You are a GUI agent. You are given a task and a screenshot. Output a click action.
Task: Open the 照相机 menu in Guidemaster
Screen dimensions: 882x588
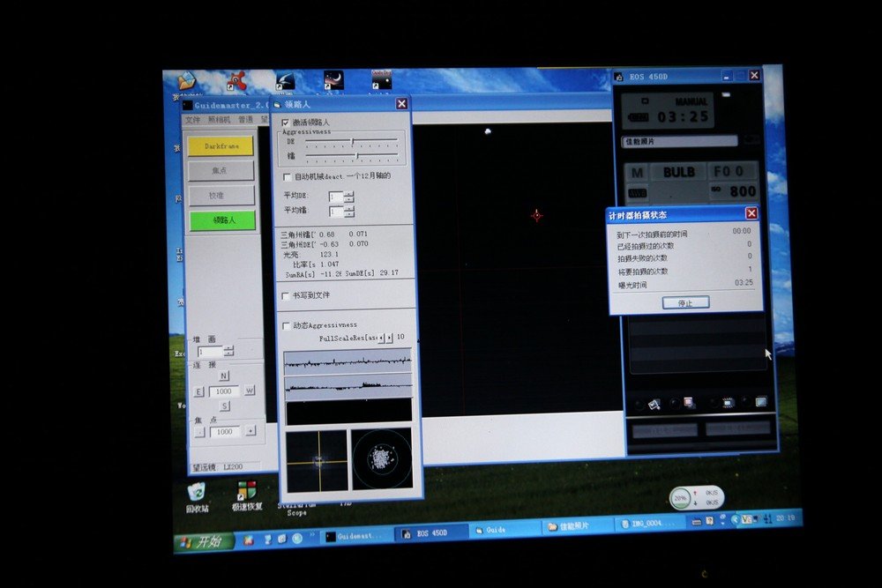[x=219, y=120]
